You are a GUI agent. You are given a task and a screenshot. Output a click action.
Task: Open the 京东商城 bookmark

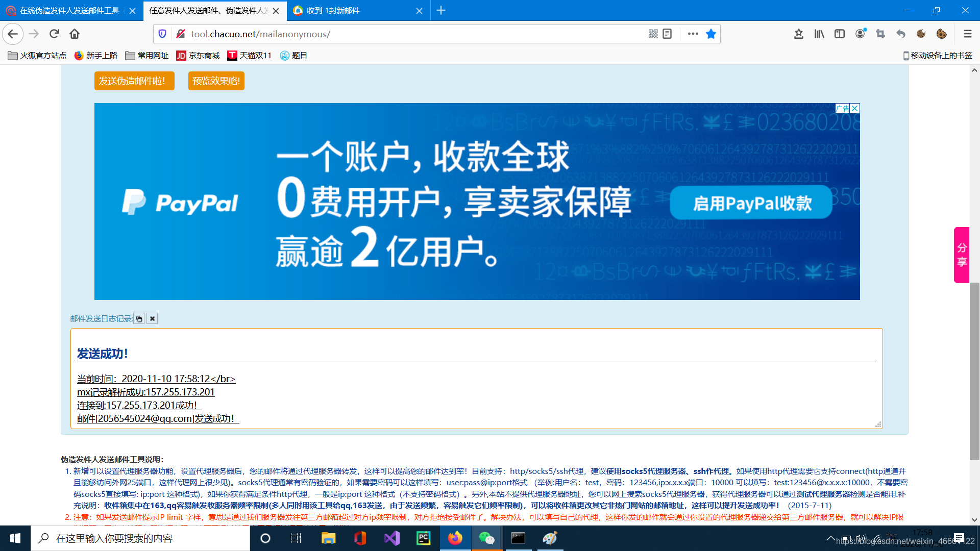tap(198, 55)
